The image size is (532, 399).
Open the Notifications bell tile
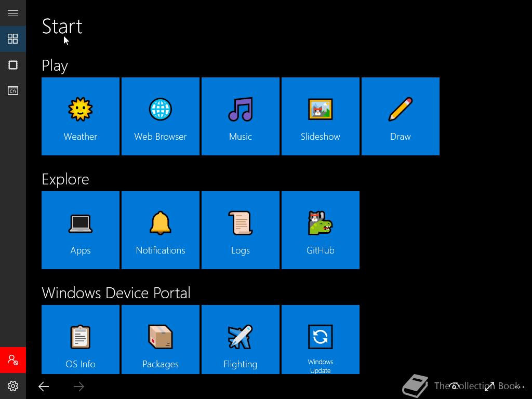tap(161, 230)
